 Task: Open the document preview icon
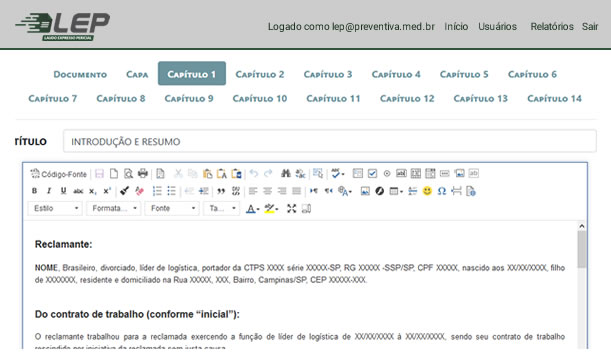(128, 173)
